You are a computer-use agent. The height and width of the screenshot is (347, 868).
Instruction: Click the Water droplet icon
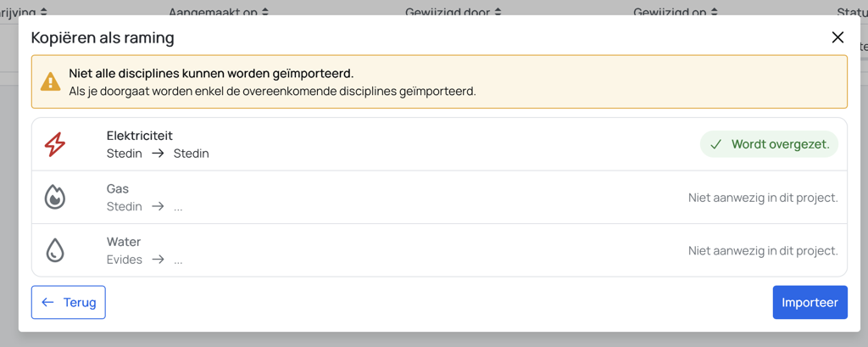click(55, 250)
